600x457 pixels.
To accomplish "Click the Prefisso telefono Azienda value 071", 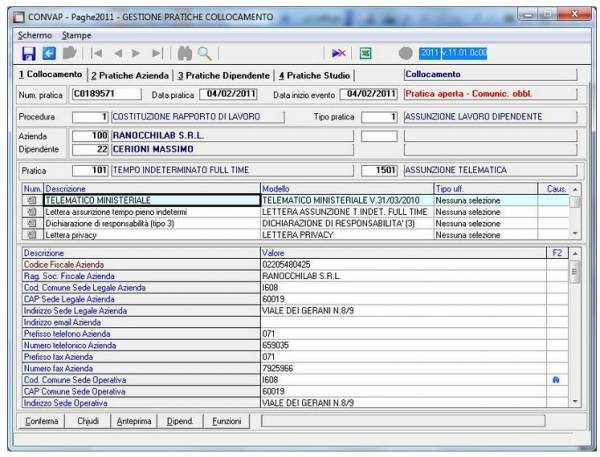I will click(x=403, y=334).
